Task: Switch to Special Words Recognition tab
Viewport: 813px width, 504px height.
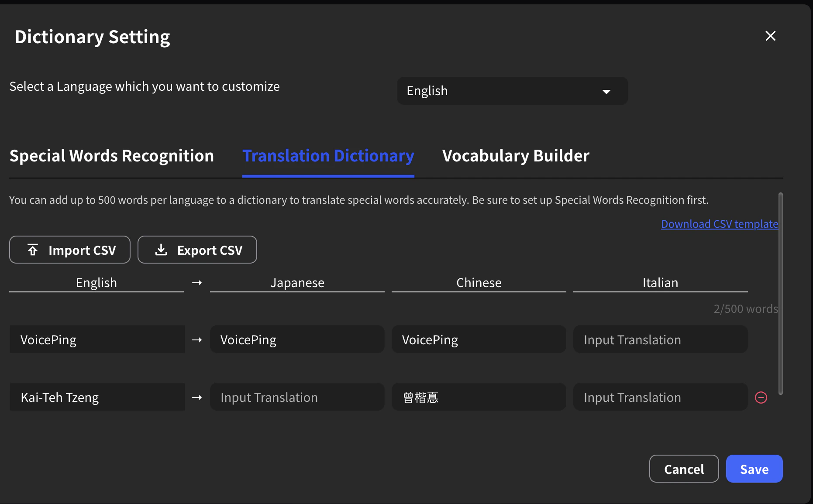Action: pos(112,156)
